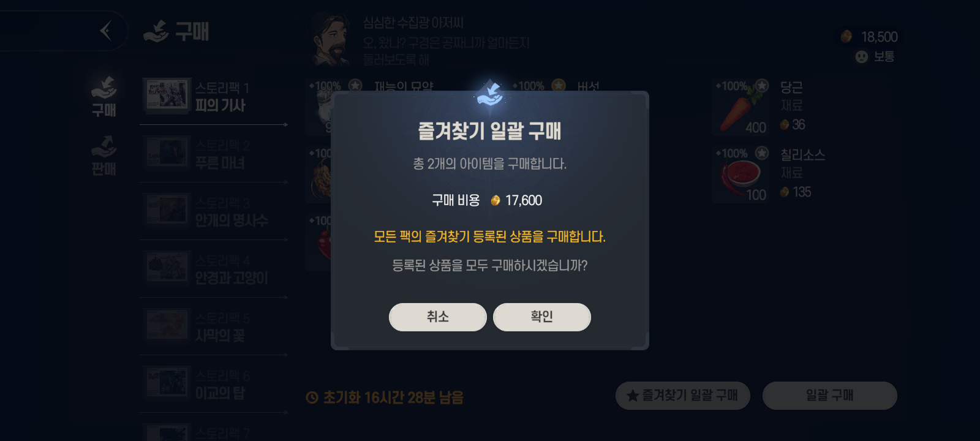Toggle favorite star on 칠리소스 item

(x=762, y=153)
